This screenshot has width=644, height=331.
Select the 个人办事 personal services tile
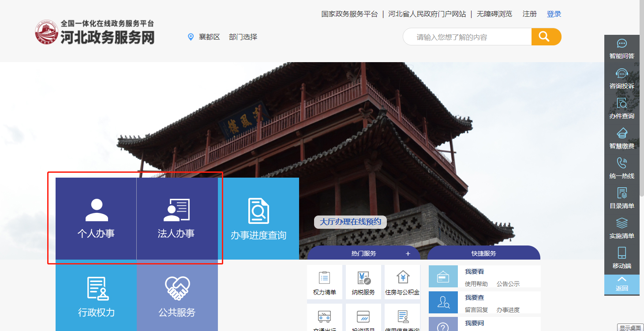pos(96,219)
